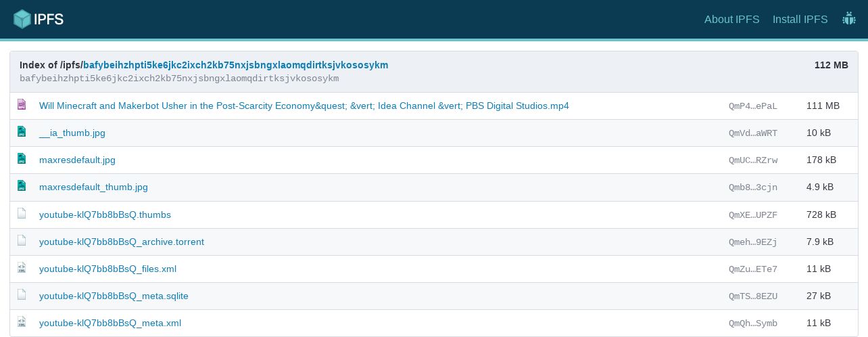
Task: Open maxresdefault_thumb.jpg
Action: [93, 187]
